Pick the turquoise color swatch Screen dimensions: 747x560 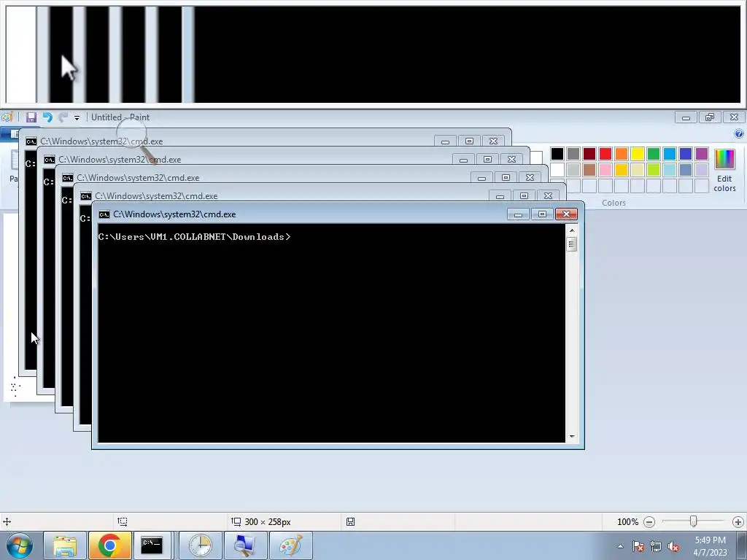[x=670, y=154]
